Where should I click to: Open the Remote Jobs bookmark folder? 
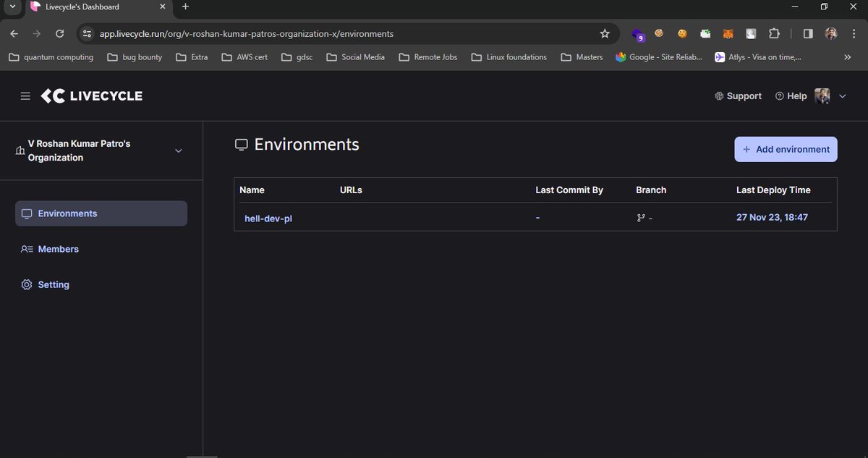428,57
